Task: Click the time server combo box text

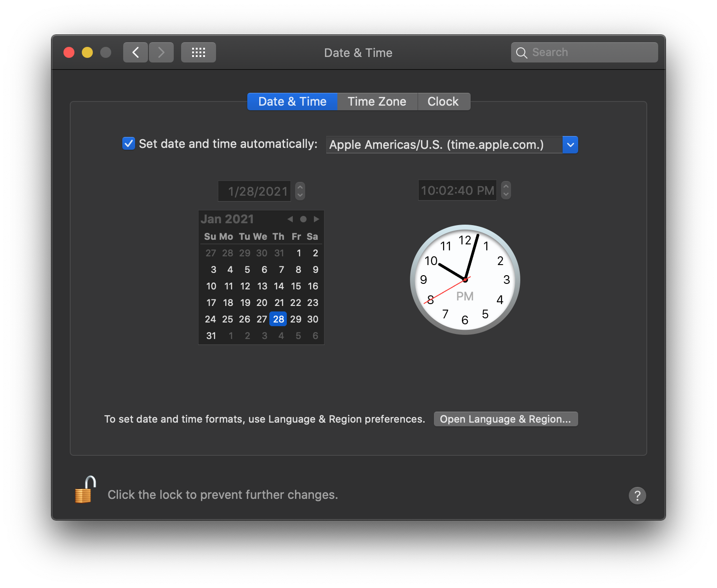Action: tap(444, 145)
